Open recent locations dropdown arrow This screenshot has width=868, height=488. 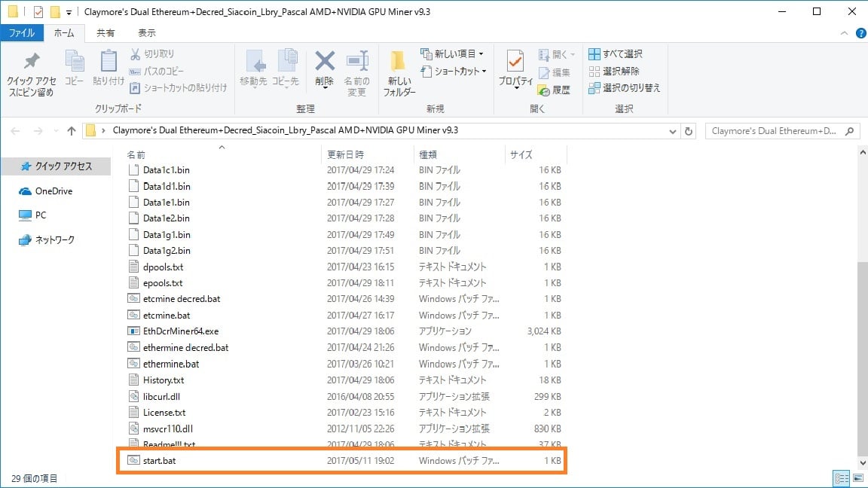56,131
